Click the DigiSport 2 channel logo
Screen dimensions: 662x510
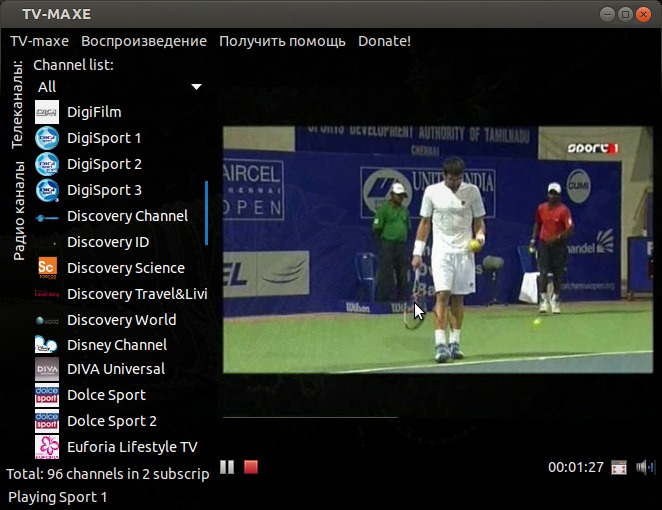coord(47,164)
